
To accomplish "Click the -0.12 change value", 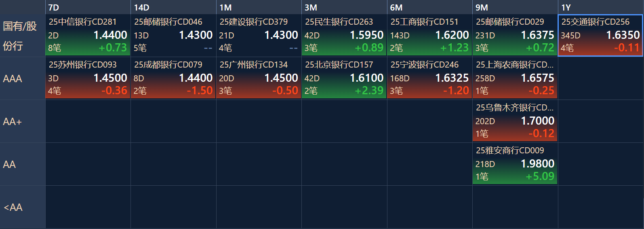I will [541, 134].
